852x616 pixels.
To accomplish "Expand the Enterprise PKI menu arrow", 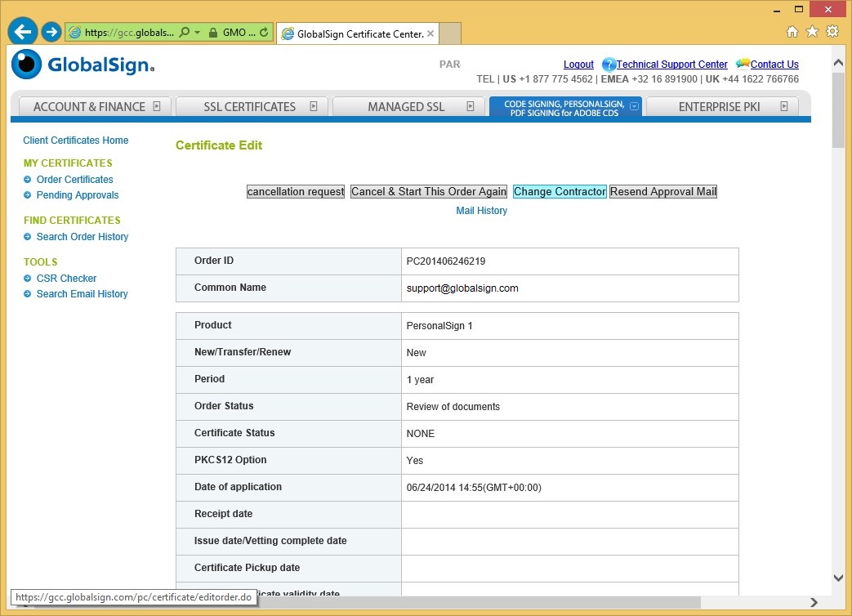I will [x=784, y=106].
